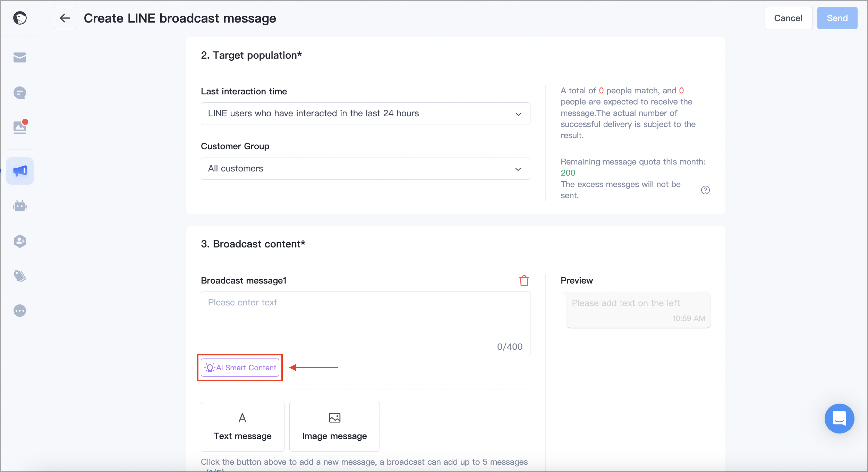This screenshot has width=868, height=472.
Task: Open the support chat bubble bottom right
Action: pyautogui.click(x=839, y=419)
